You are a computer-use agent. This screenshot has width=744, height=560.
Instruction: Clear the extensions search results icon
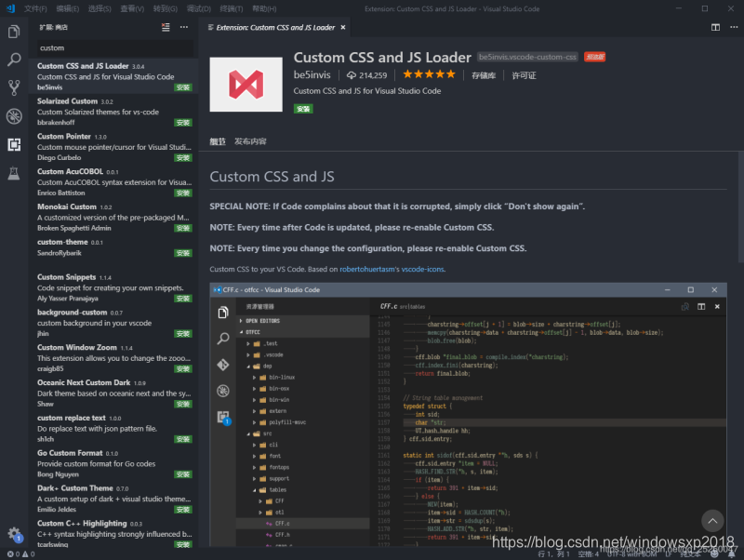(166, 27)
